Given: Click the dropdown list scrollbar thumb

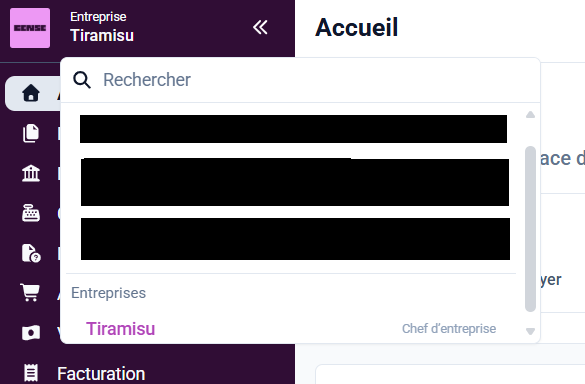Looking at the screenshot, I should click(530, 229).
